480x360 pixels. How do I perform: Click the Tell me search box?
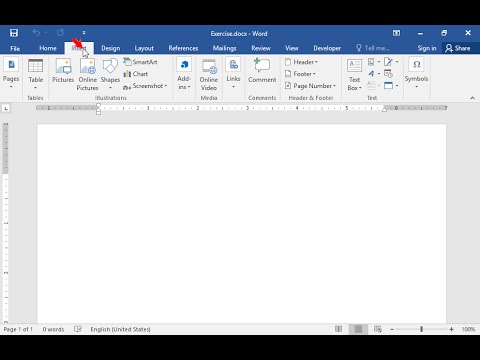pos(373,48)
